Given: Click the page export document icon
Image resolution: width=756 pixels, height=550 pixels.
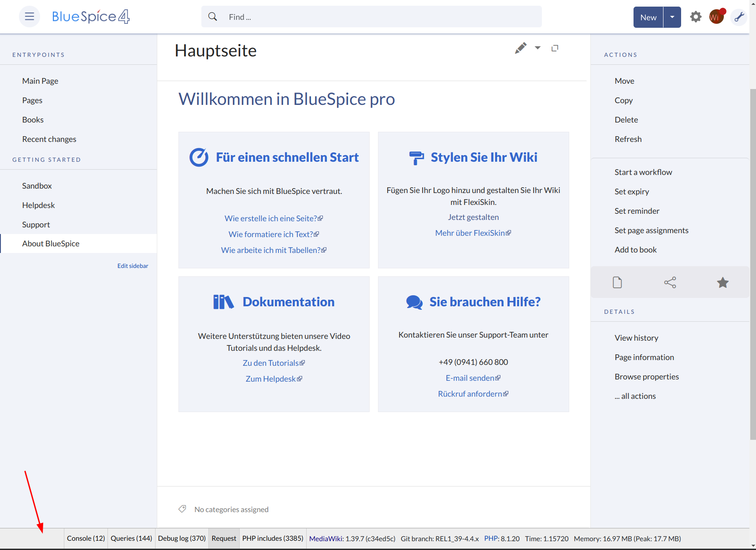Looking at the screenshot, I should coord(617,282).
